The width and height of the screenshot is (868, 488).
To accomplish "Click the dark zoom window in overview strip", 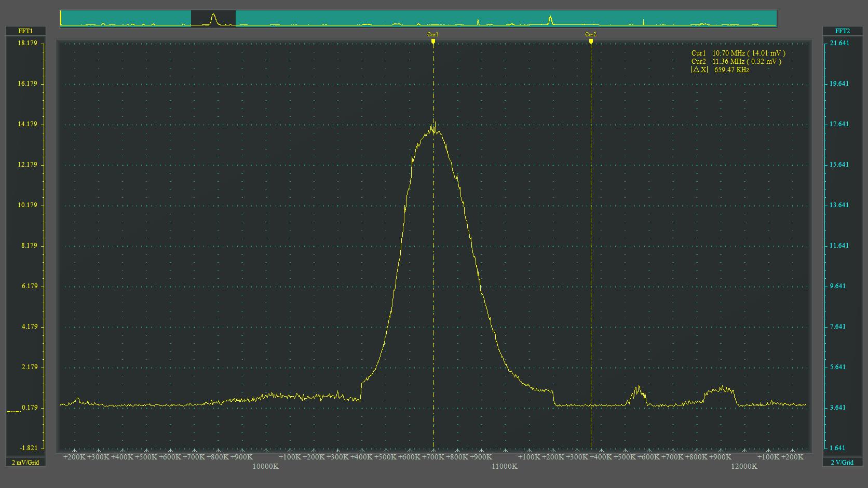I will click(x=213, y=18).
